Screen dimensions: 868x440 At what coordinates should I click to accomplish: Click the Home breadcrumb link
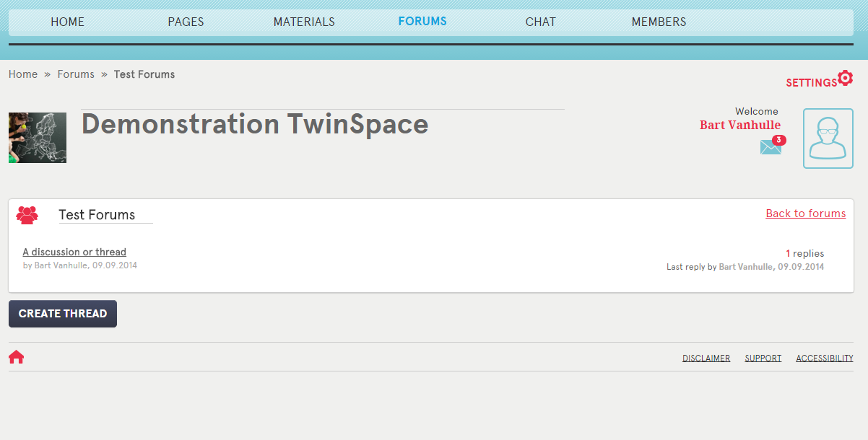(x=23, y=74)
